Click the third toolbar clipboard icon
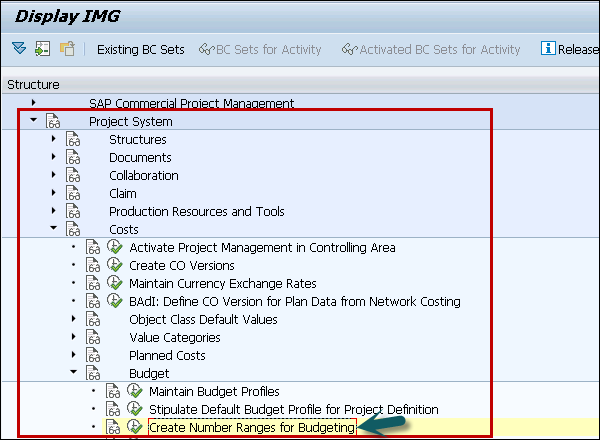 (x=67, y=49)
